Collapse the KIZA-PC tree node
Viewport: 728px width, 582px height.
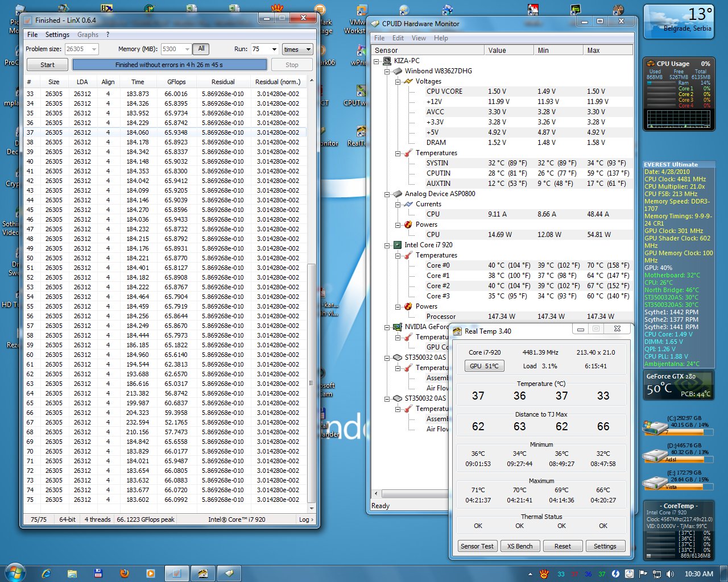(x=376, y=61)
